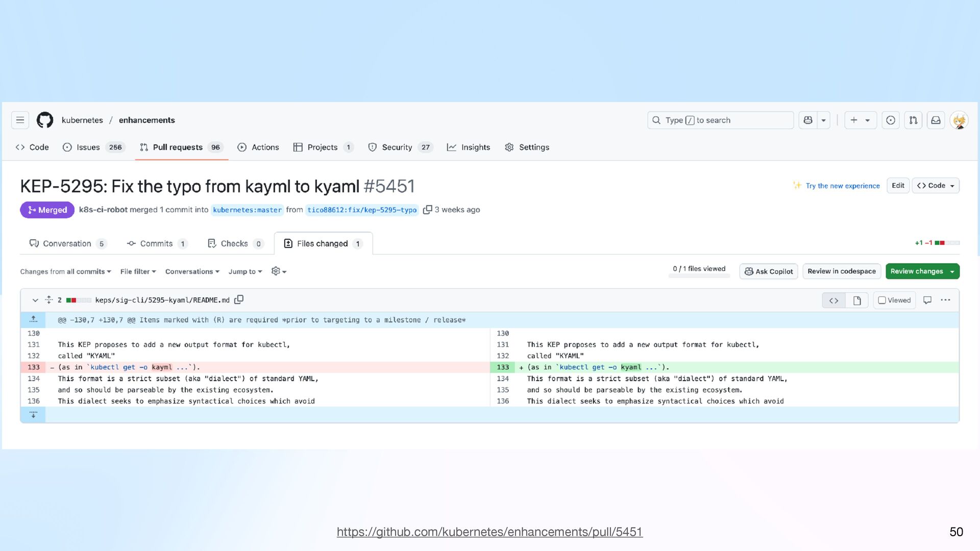Switch to the Commits tab
This screenshot has height=551, width=980.
[157, 244]
